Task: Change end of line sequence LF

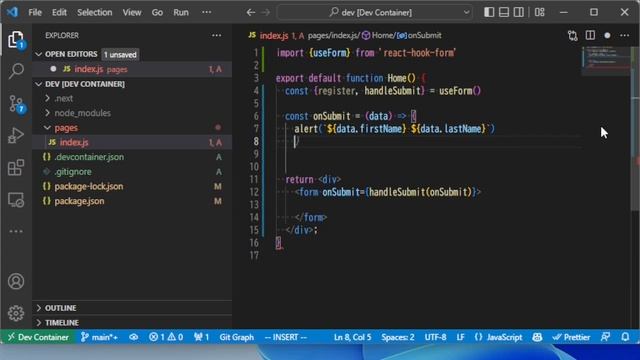Action: click(460, 337)
